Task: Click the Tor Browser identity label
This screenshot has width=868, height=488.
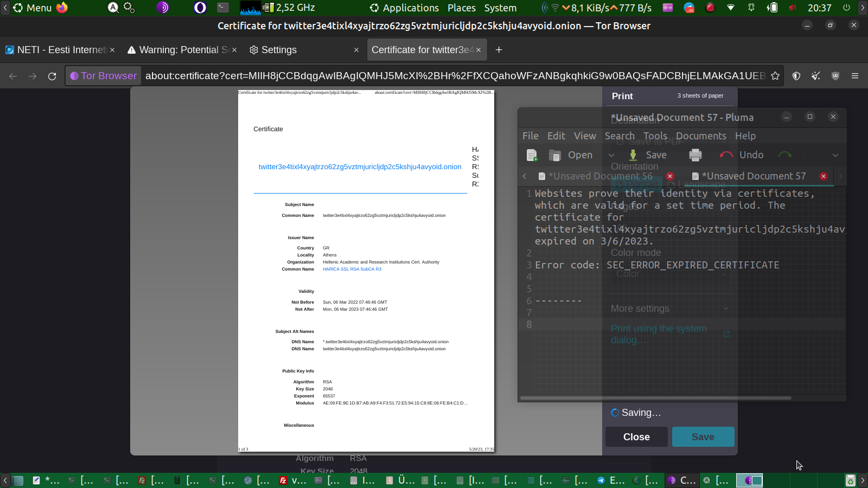Action: coord(103,76)
